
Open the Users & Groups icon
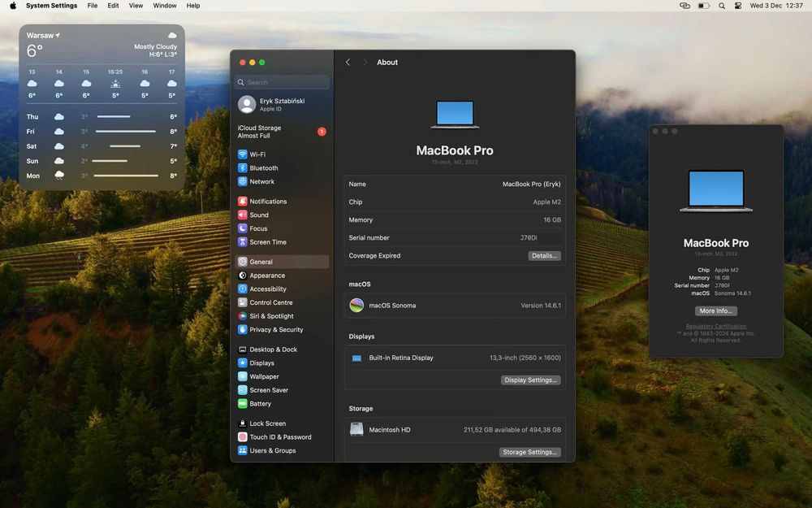pos(242,450)
